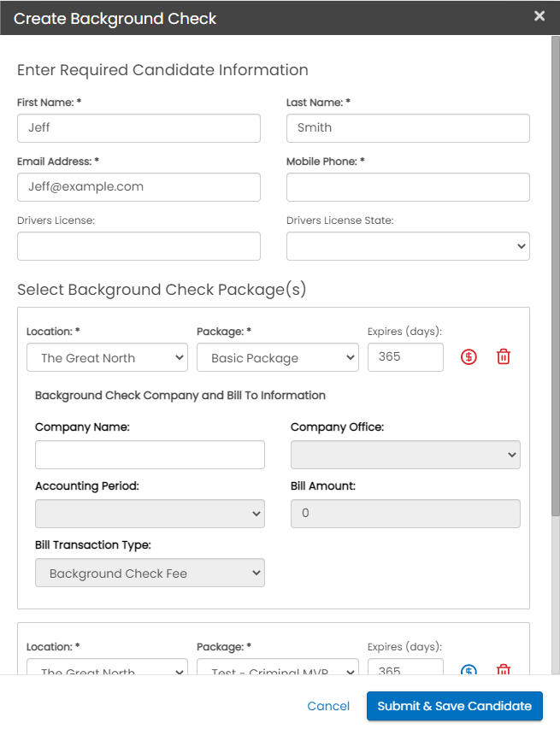The width and height of the screenshot is (560, 735).
Task: Focus the Drivers License field
Action: click(x=139, y=246)
